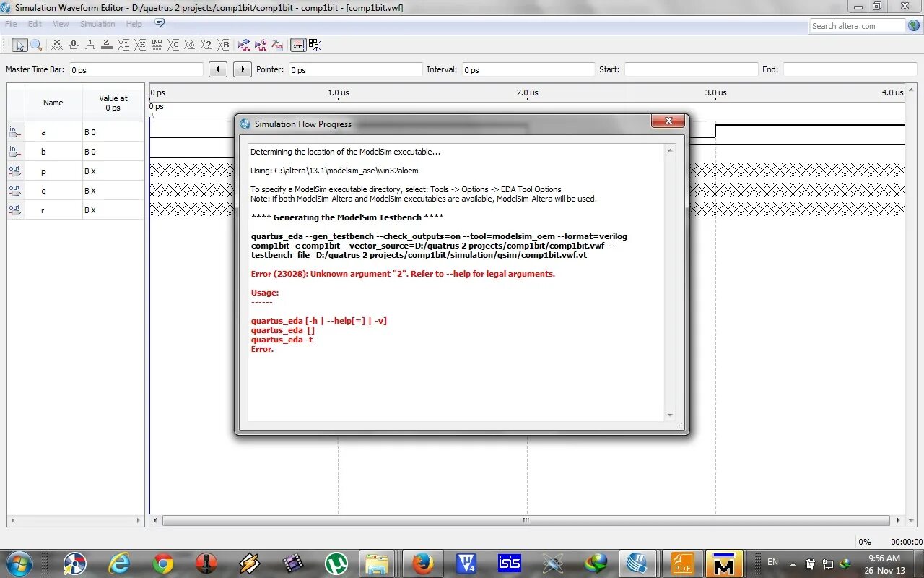
Task: Open the Edit menu
Action: click(35, 24)
